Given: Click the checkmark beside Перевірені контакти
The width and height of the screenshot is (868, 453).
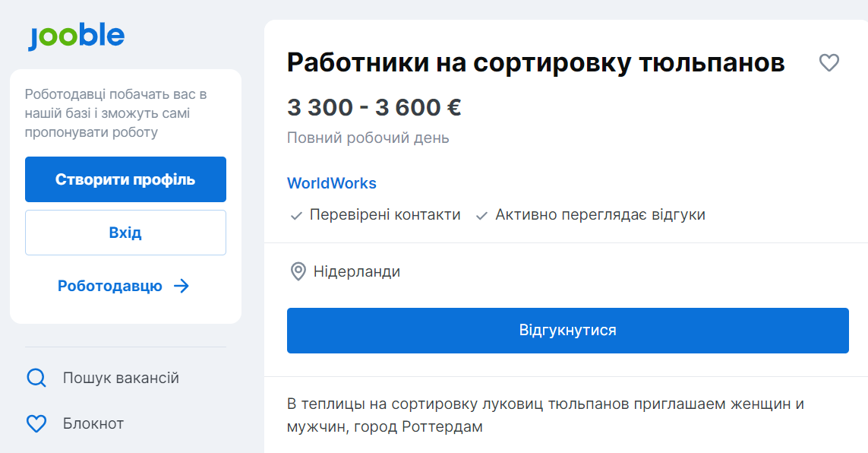Looking at the screenshot, I should tap(295, 215).
